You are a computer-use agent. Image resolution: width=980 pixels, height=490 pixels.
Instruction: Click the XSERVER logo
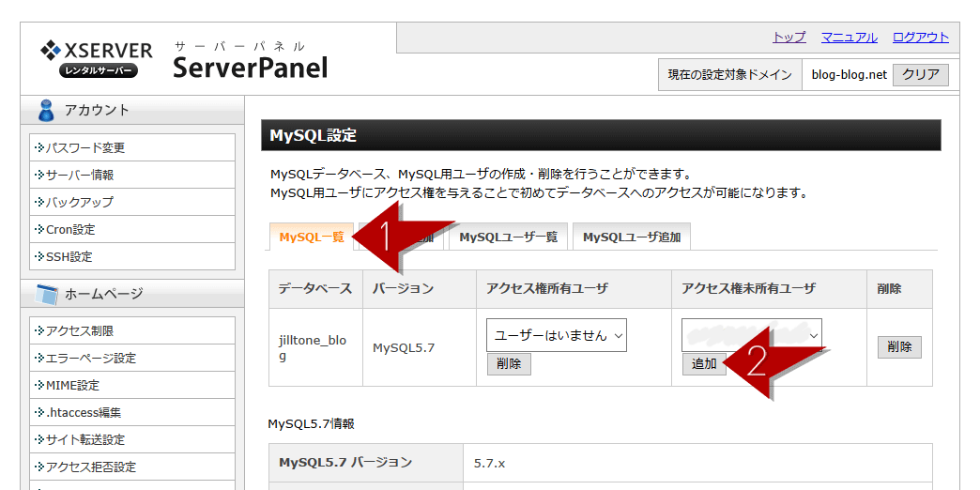click(x=97, y=59)
